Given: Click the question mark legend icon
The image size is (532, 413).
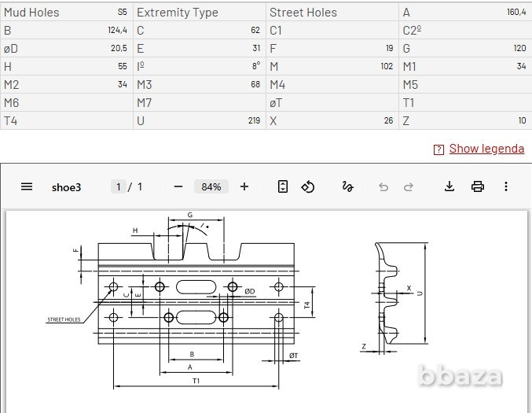Looking at the screenshot, I should click(x=438, y=149).
